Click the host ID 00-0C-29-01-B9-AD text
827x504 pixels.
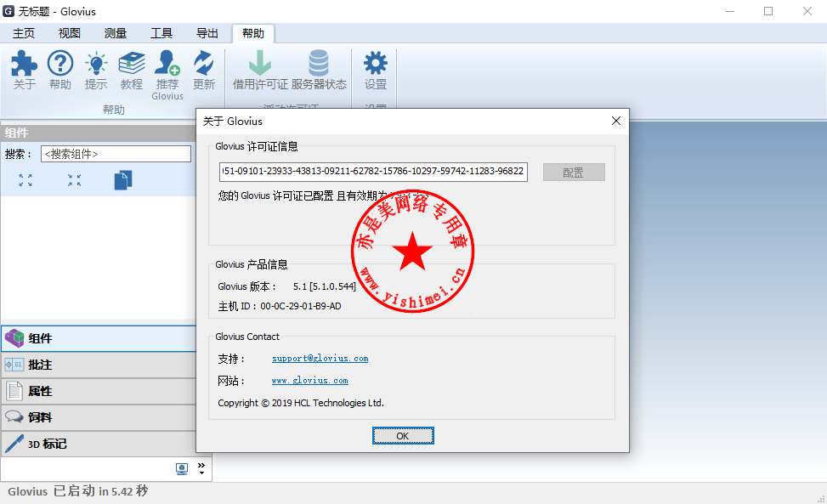coord(301,306)
